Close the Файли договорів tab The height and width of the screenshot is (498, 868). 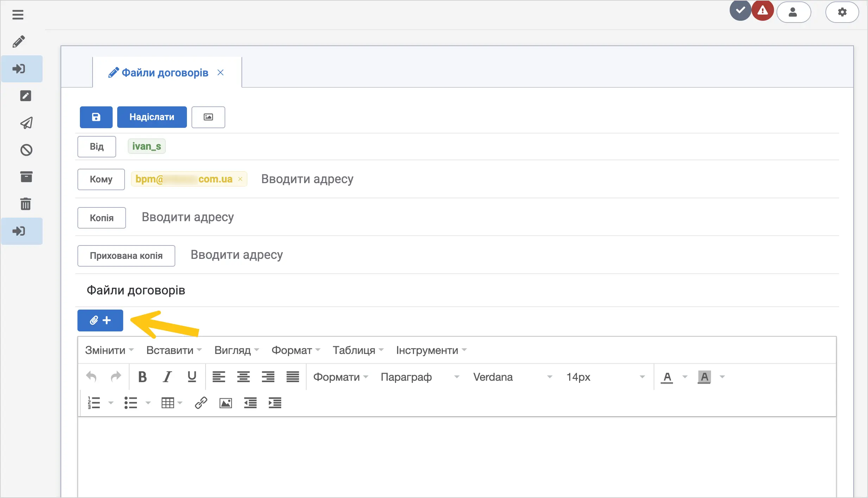point(221,73)
